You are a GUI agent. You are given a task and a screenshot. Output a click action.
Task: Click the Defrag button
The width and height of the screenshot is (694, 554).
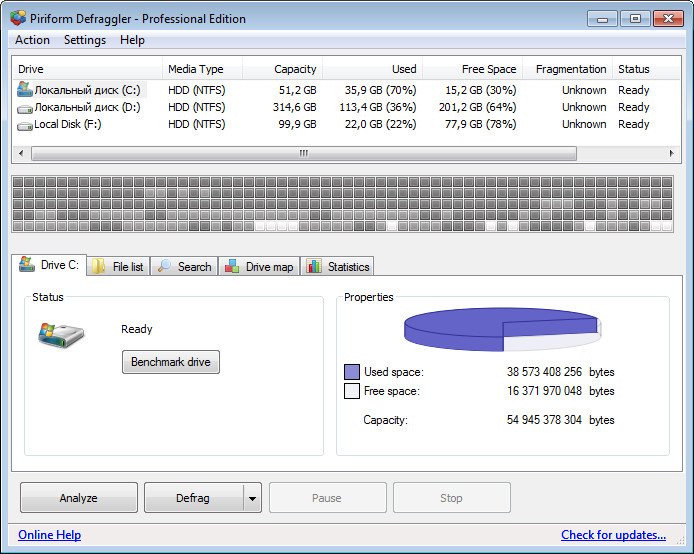pyautogui.click(x=193, y=498)
